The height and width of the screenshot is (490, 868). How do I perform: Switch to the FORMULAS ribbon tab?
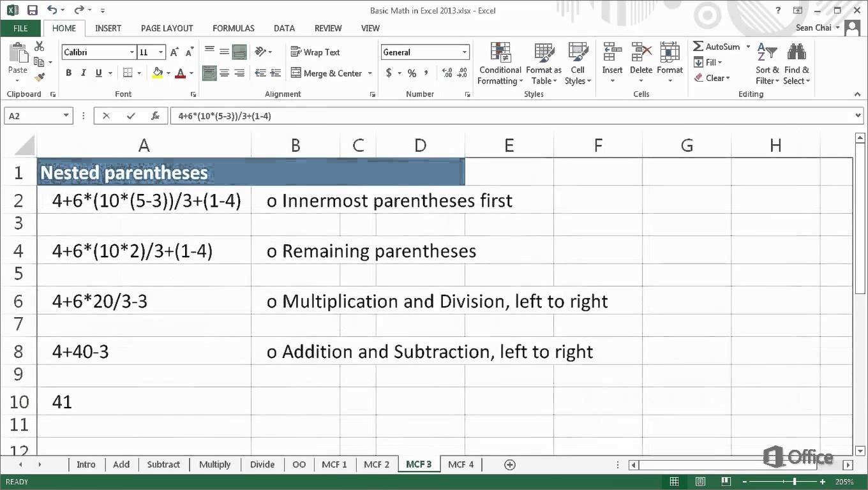234,28
